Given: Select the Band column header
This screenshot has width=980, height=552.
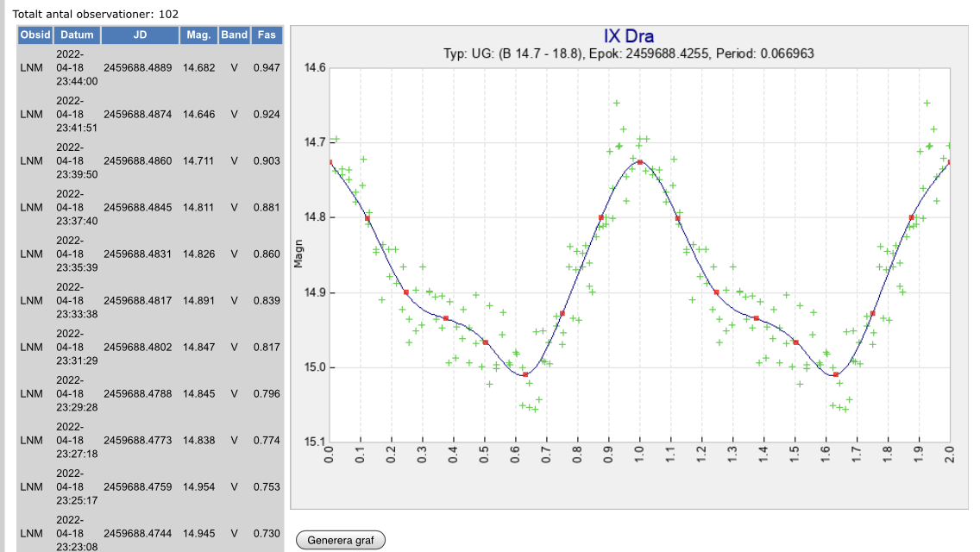Looking at the screenshot, I should (234, 34).
